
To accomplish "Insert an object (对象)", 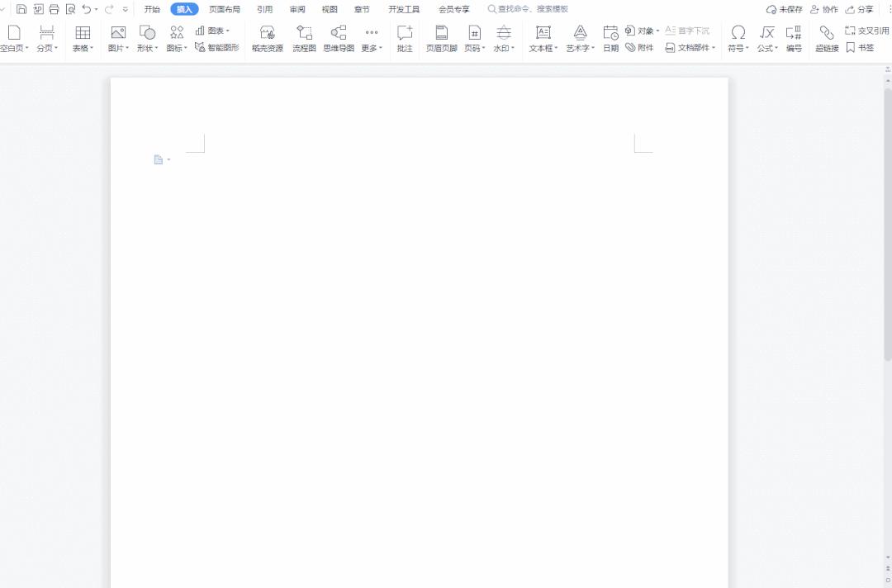I will coord(643,31).
